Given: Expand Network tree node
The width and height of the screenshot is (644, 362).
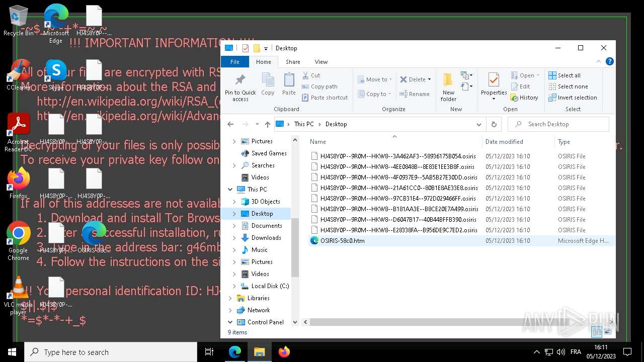Looking at the screenshot, I should pyautogui.click(x=230, y=310).
